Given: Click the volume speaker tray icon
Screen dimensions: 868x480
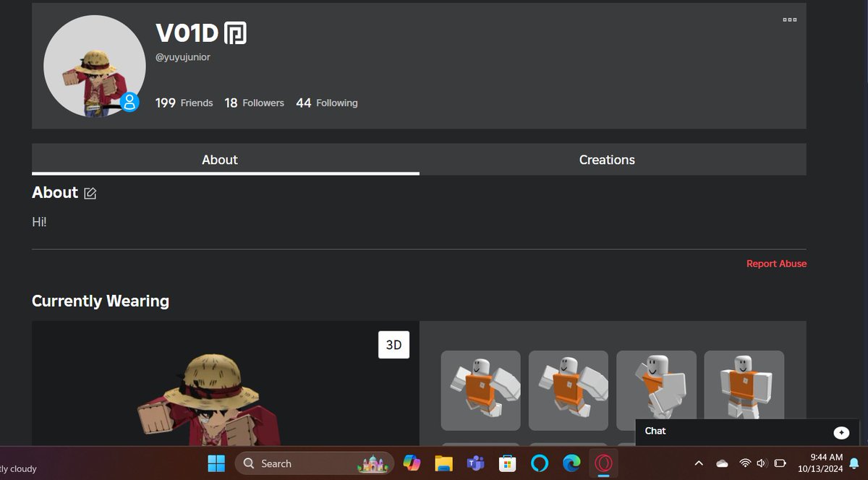Looking at the screenshot, I should (762, 463).
